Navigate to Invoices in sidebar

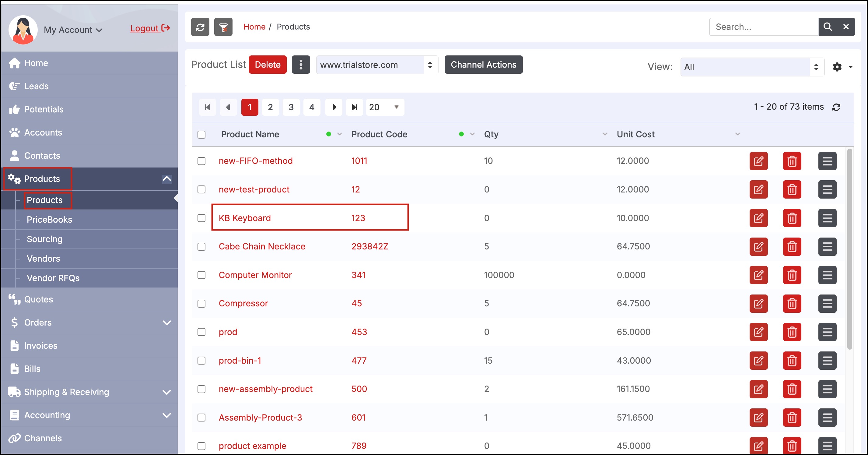[x=41, y=346]
